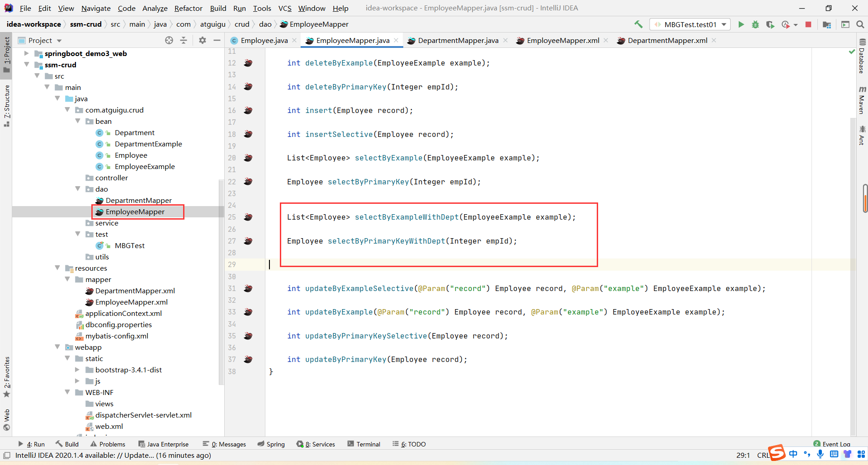The height and width of the screenshot is (465, 868).
Task: Click the green Run button in toolbar
Action: coord(741,24)
